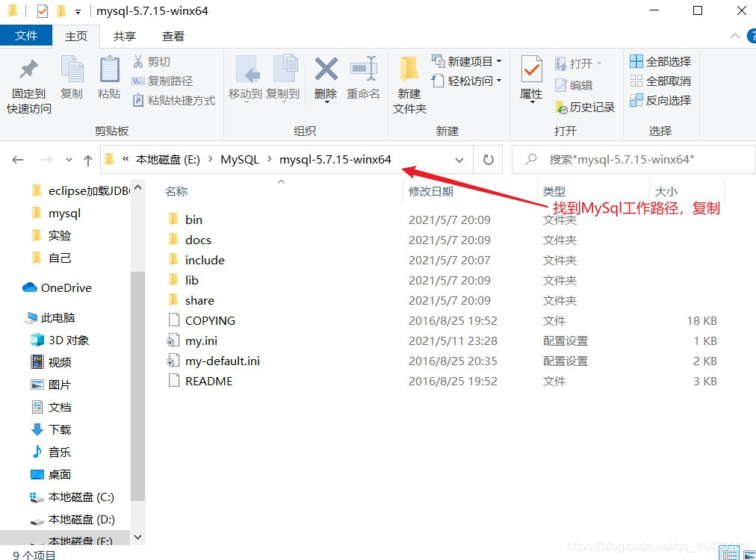
Task: Open 3D 对象 in sidebar
Action: point(69,340)
